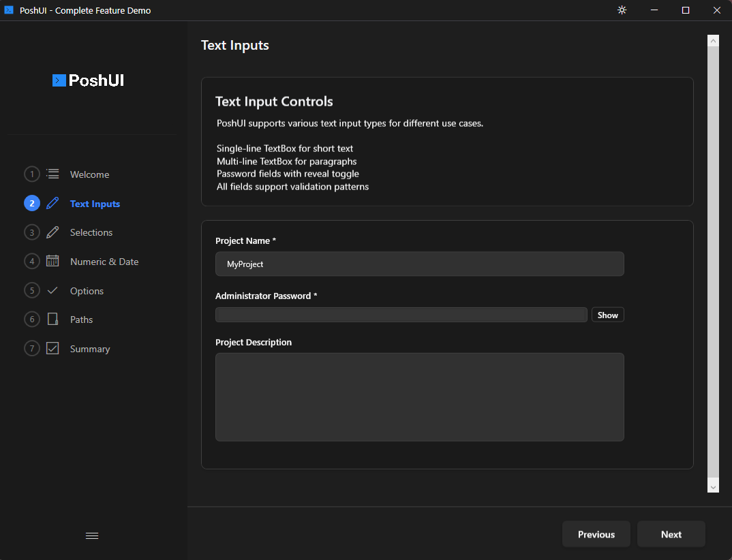Click 'All fields support validation patterns' text
This screenshot has height=560, width=732.
[x=292, y=187]
